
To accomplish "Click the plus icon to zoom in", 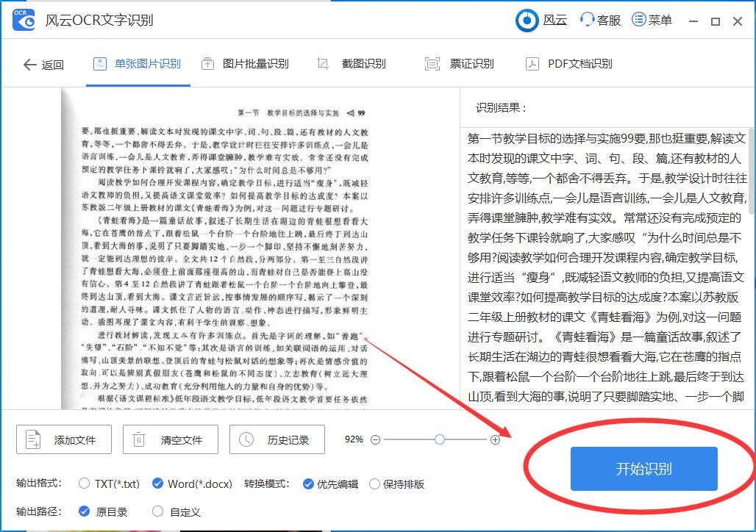I will (495, 439).
